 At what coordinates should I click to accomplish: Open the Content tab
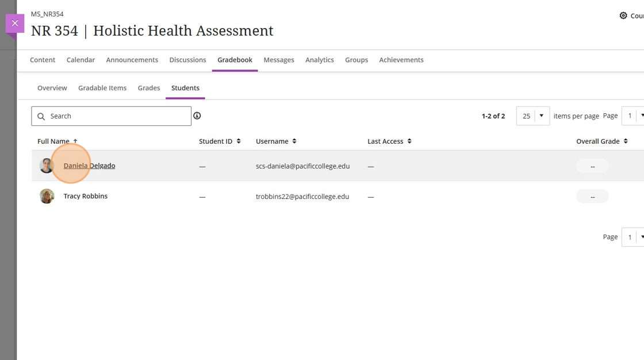pyautogui.click(x=43, y=60)
